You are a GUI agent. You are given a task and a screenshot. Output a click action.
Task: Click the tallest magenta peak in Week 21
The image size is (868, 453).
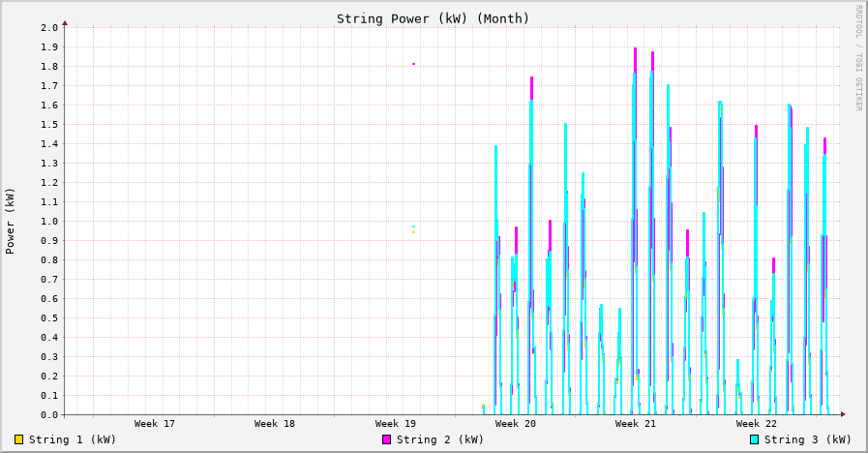tap(636, 60)
